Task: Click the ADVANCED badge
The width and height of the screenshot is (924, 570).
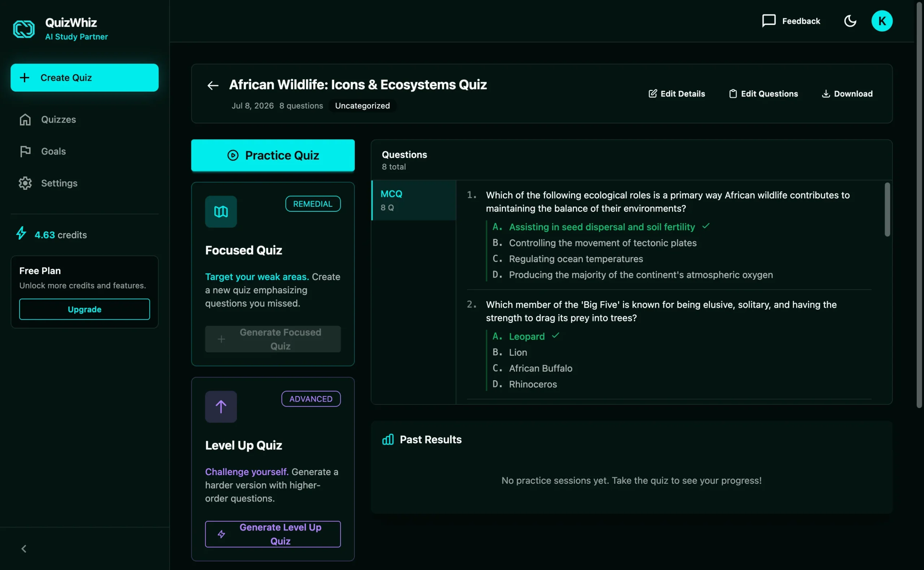Action: click(x=311, y=399)
